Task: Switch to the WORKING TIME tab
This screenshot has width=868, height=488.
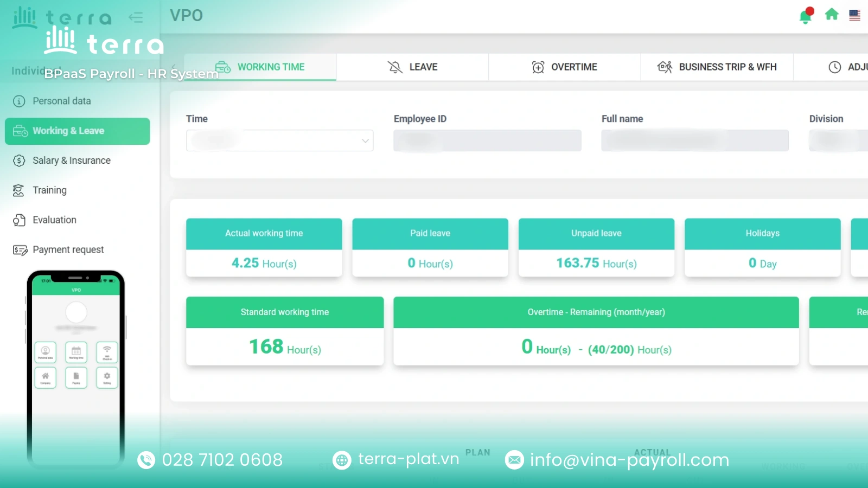Action: coord(260,67)
